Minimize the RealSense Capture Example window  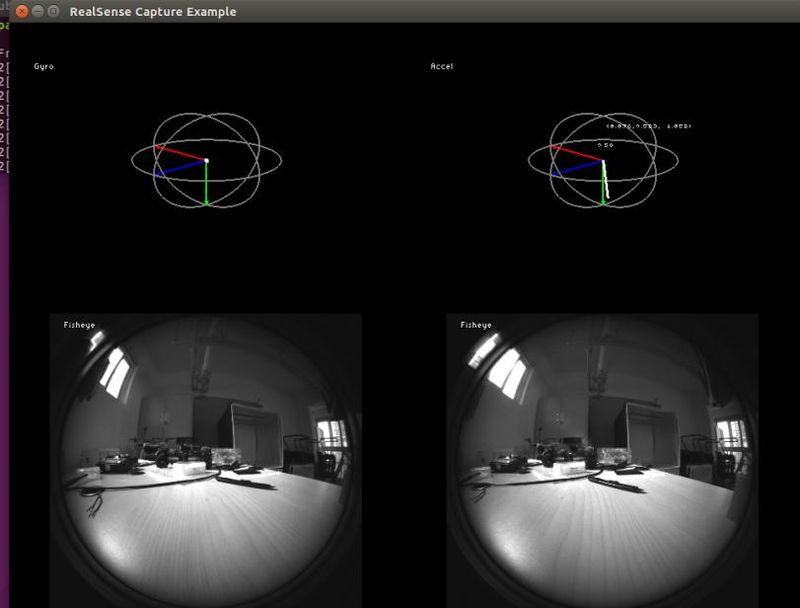[x=38, y=11]
